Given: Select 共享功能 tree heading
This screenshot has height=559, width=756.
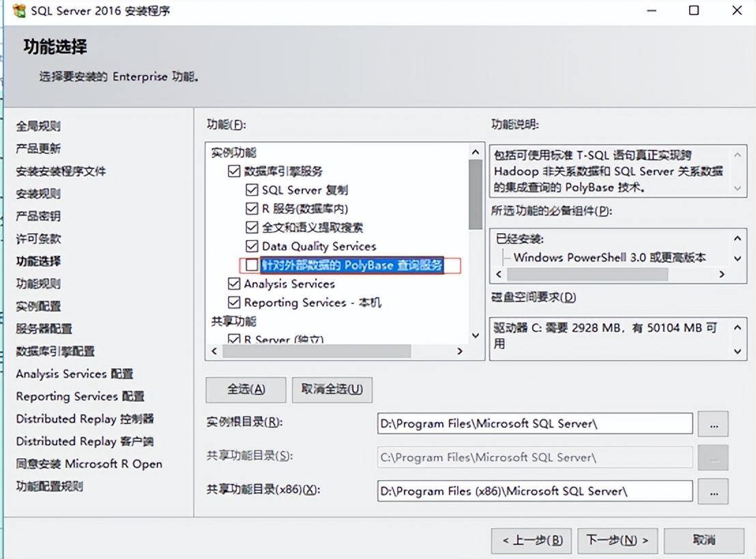Looking at the screenshot, I should point(233,322).
